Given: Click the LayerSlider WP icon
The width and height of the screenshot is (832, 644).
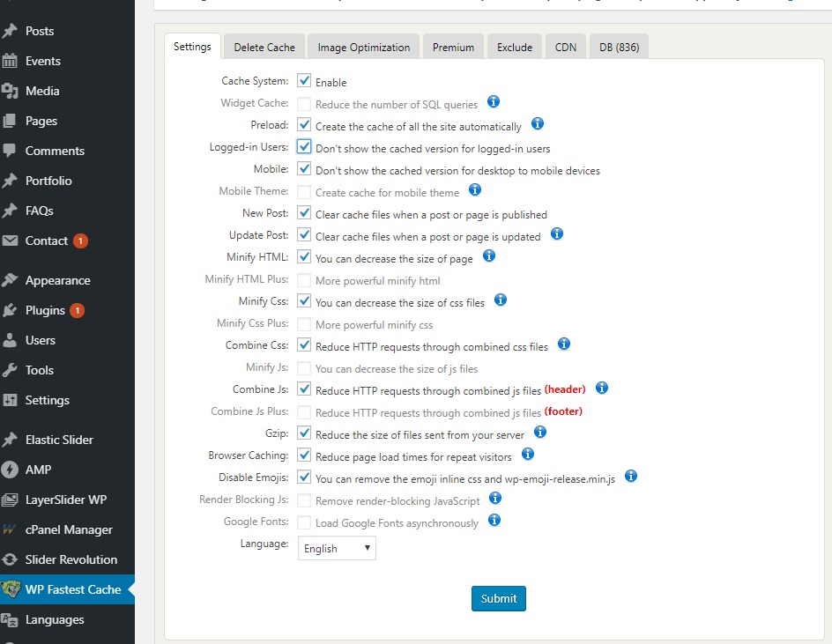Looking at the screenshot, I should pyautogui.click(x=10, y=500).
